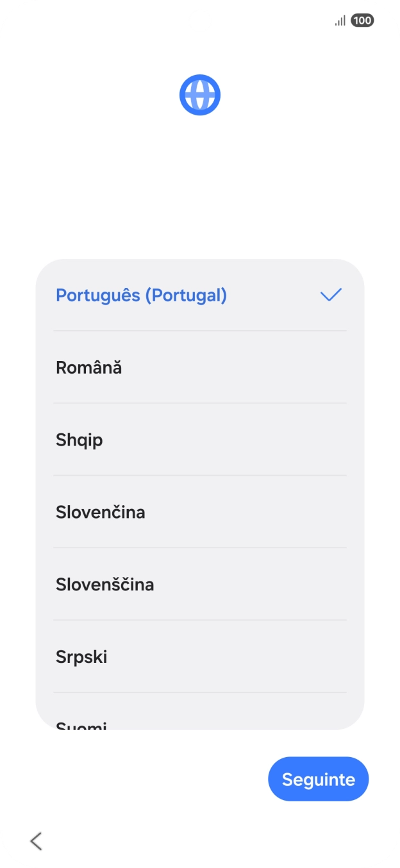
Task: Tap the cellular signal strength icon
Action: click(x=340, y=20)
